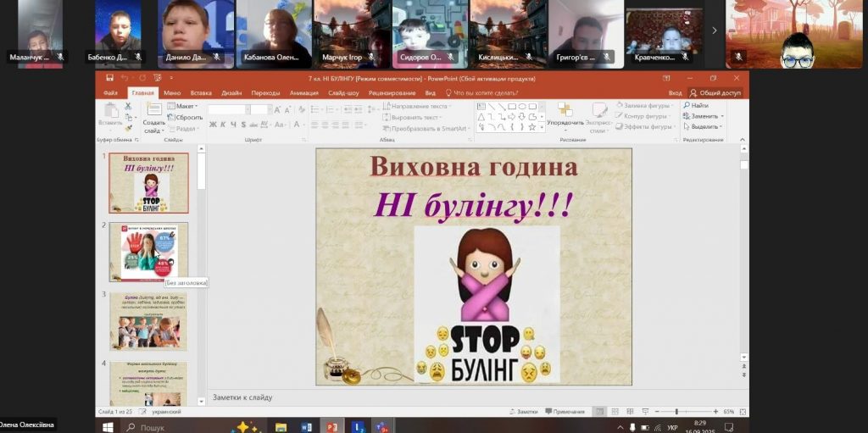Click the Создать слайд (new slide) icon
The width and height of the screenshot is (868, 433).
tap(154, 110)
